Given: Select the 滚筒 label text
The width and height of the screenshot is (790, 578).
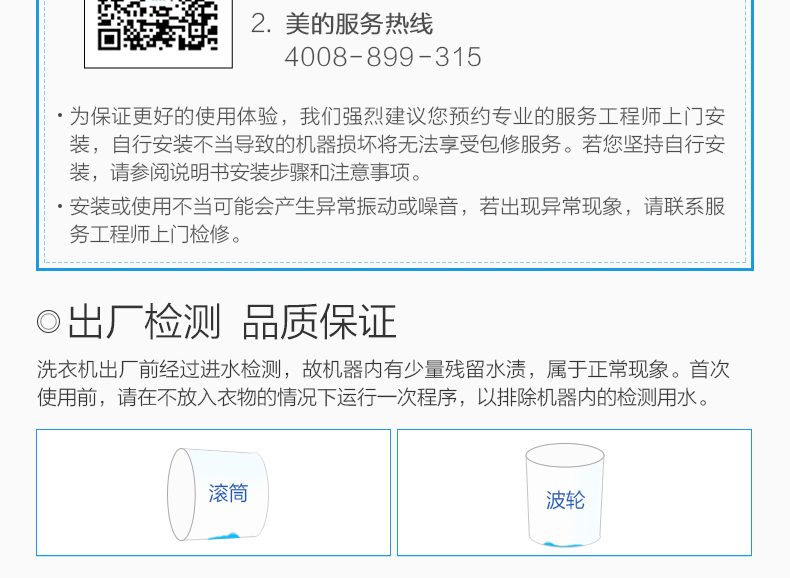Looking at the screenshot, I should (x=228, y=493).
